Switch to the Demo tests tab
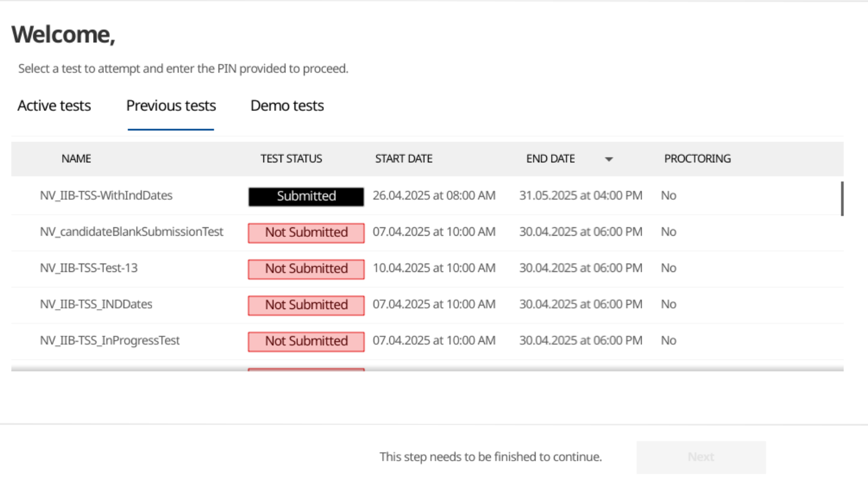The height and width of the screenshot is (488, 868). point(287,106)
